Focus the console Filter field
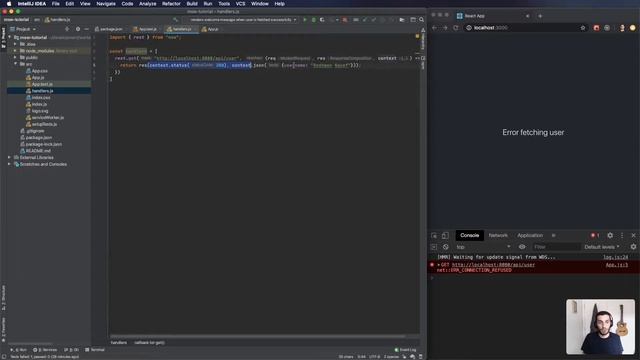The width and height of the screenshot is (640, 360). [x=555, y=247]
